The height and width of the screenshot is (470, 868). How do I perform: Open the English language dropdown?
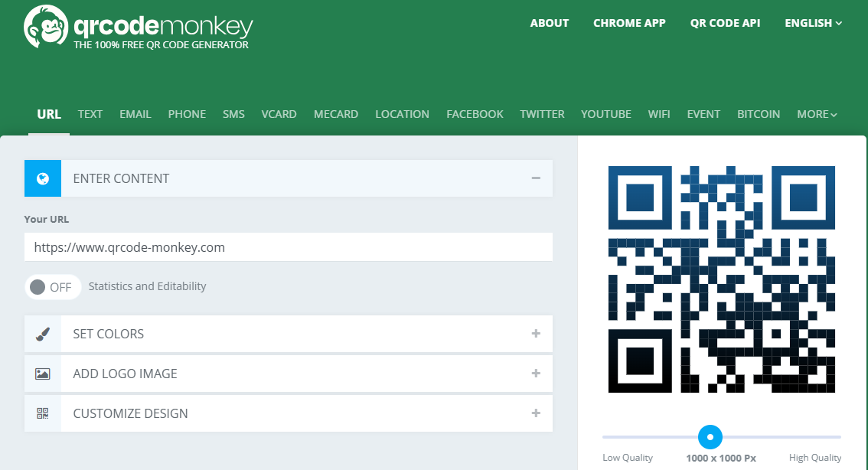point(813,23)
